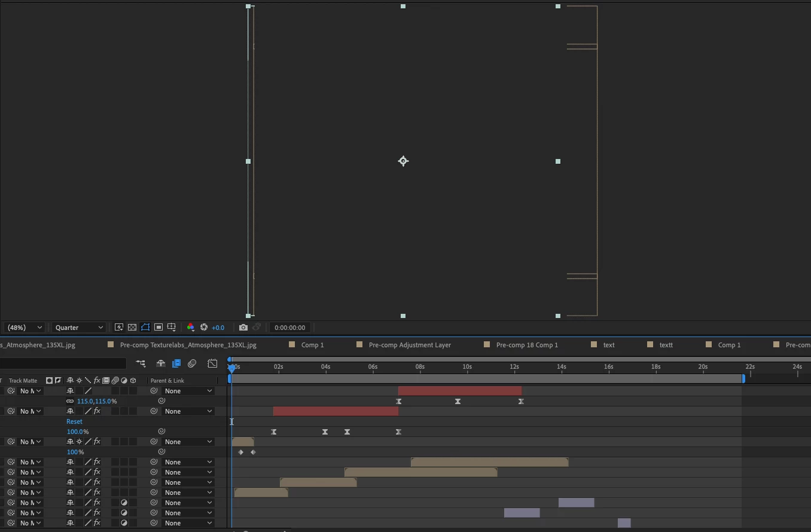Click the Reset Exposure aperture icon
811x532 pixels.
click(204, 328)
